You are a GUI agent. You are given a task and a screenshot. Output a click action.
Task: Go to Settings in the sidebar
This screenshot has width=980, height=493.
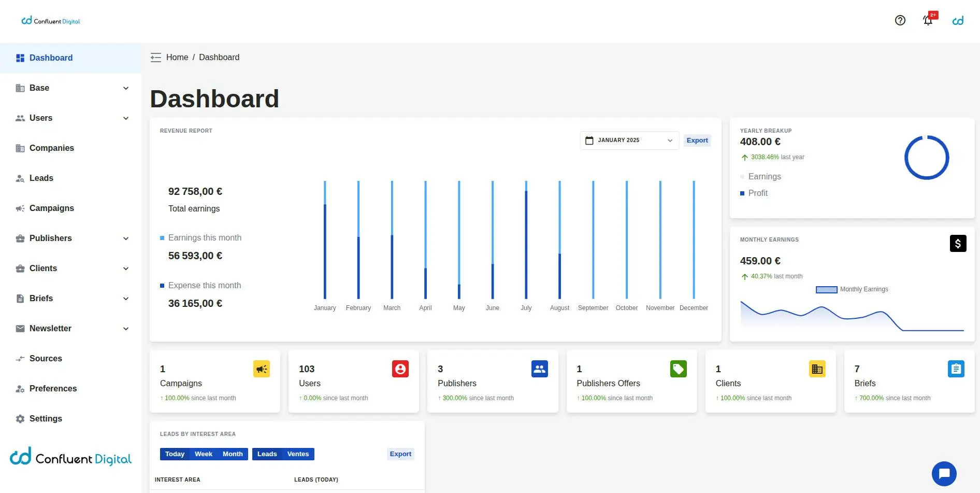[x=46, y=419]
